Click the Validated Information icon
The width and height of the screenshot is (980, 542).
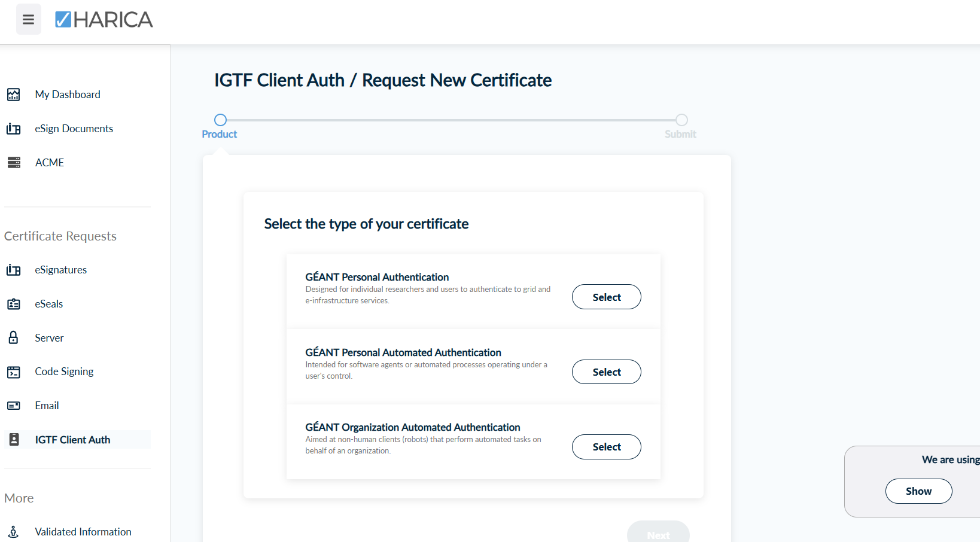[x=14, y=532]
